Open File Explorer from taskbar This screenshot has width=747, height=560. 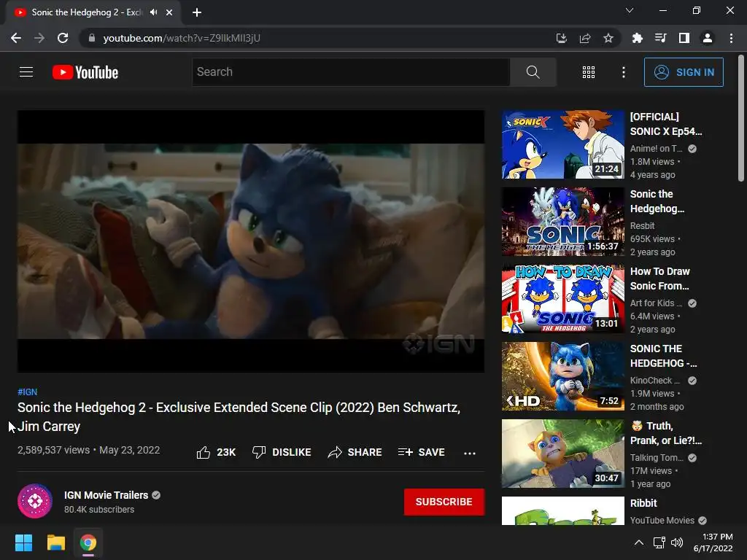pos(55,542)
